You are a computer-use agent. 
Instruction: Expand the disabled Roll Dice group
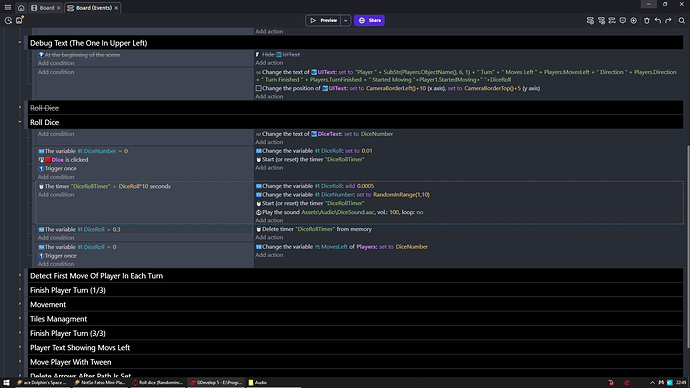coord(20,107)
